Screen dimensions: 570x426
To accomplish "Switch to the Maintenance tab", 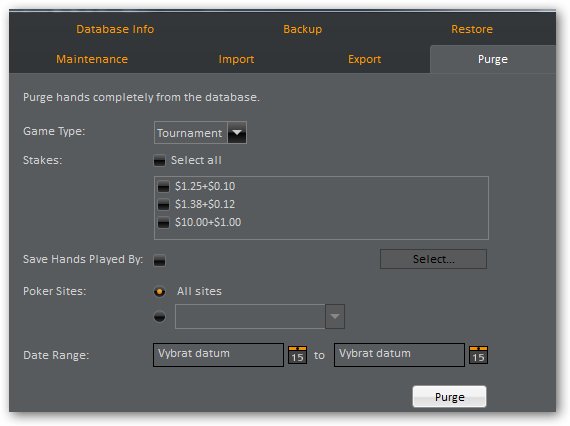I will 92,59.
